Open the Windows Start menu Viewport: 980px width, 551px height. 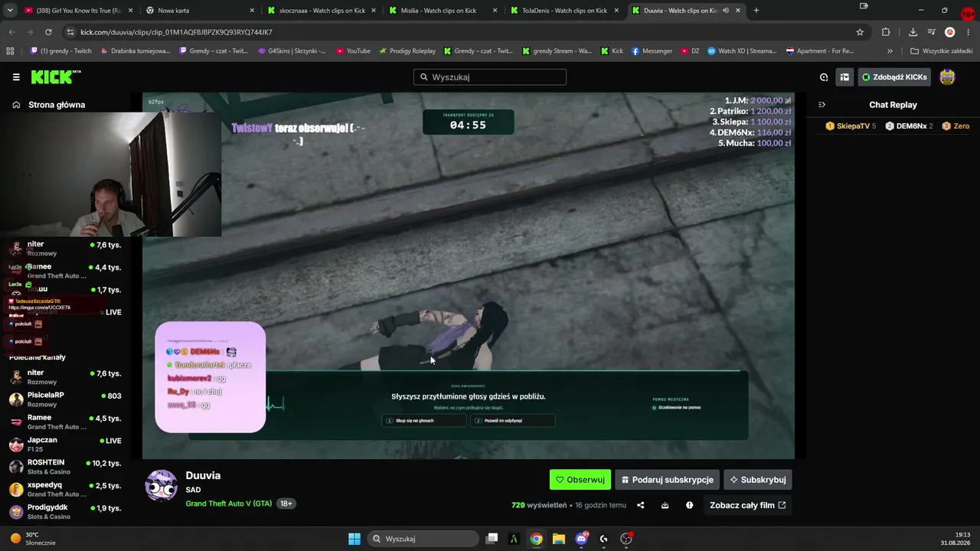pos(354,539)
